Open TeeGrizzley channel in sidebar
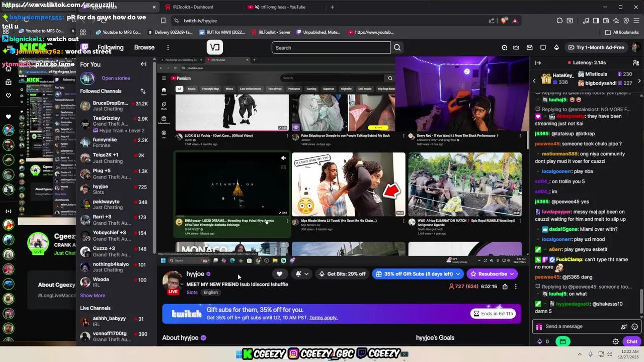 114,124
